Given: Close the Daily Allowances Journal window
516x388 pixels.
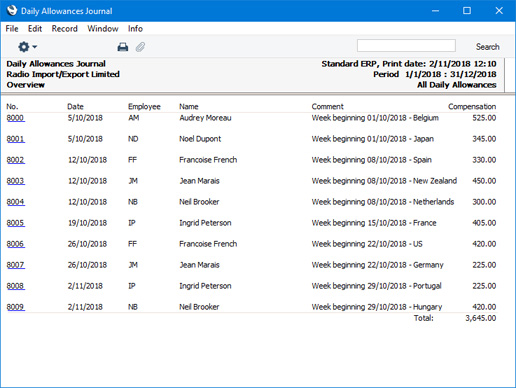Looking at the screenshot, I should 499,11.
